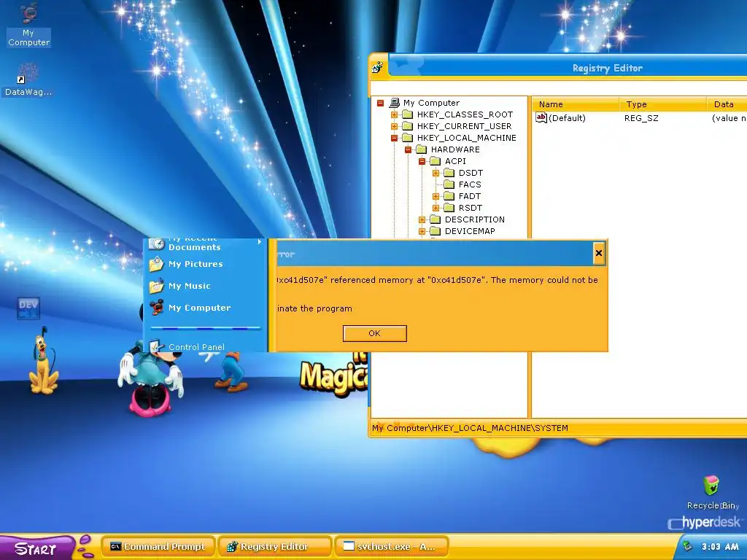Viewport: 747px width, 560px height.
Task: Open the My Computer desktop icon
Action: [x=28, y=24]
